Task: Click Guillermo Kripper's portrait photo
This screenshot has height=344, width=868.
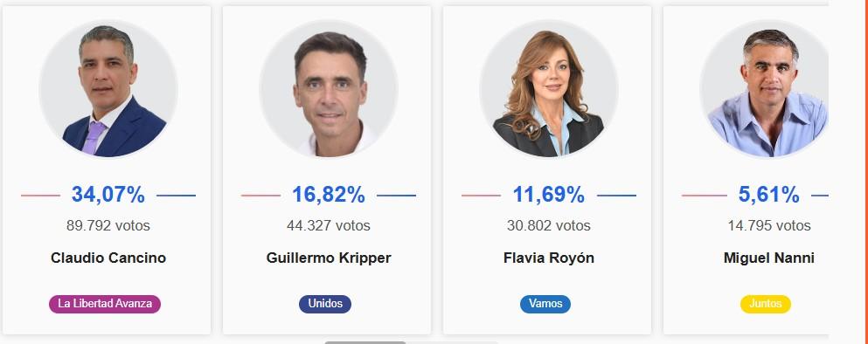Action: tap(329, 89)
